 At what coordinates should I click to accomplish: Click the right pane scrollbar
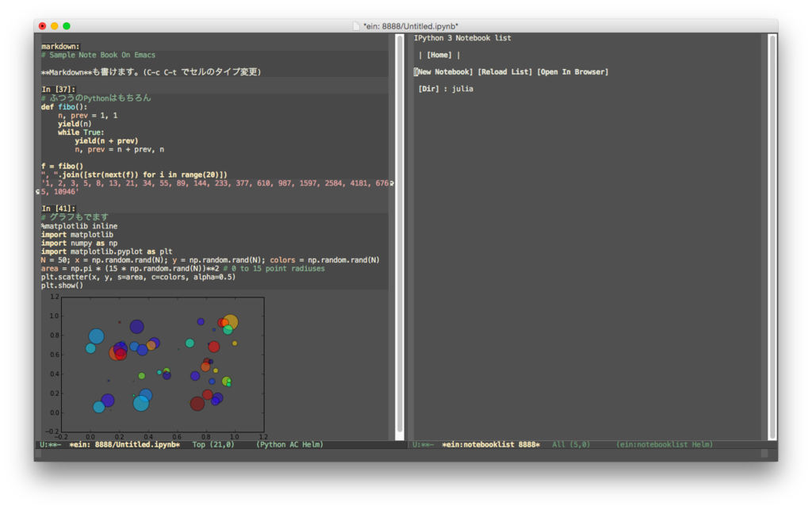773,238
